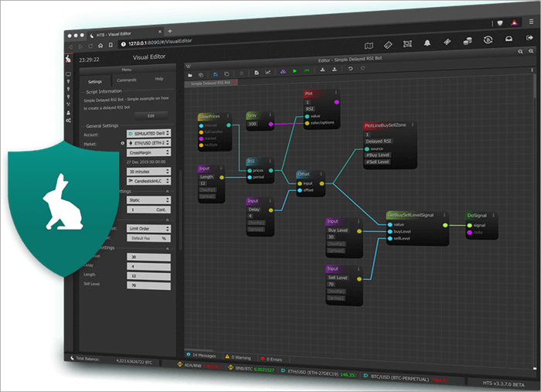Click the chart line icon in editor toolbar
The height and width of the screenshot is (392, 541).
pos(267,72)
